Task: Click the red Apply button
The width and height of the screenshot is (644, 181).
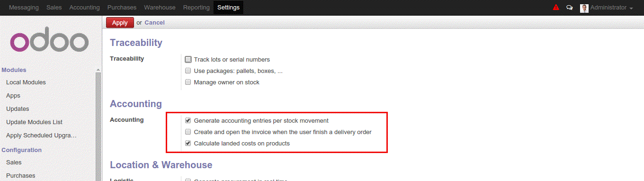Action: [x=120, y=22]
